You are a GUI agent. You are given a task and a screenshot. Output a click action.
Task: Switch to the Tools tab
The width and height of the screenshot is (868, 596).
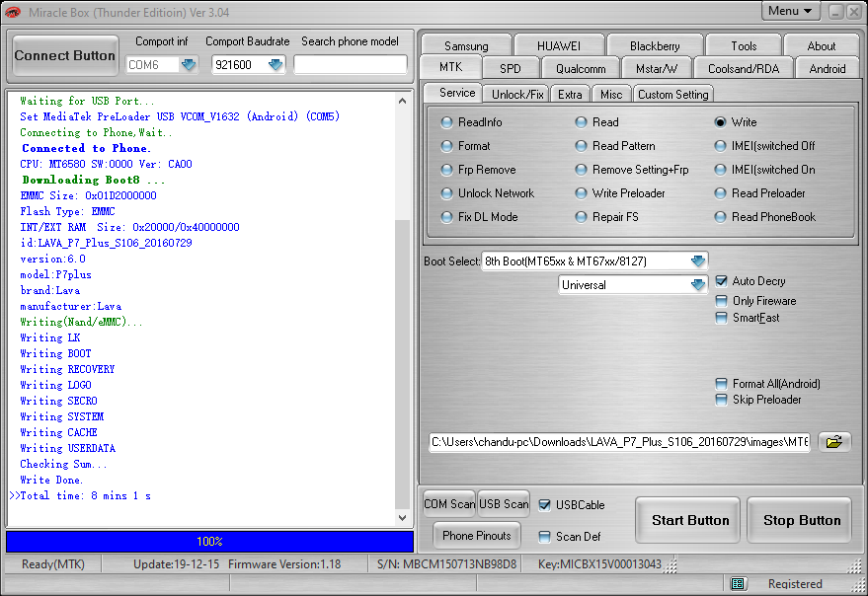pos(744,46)
